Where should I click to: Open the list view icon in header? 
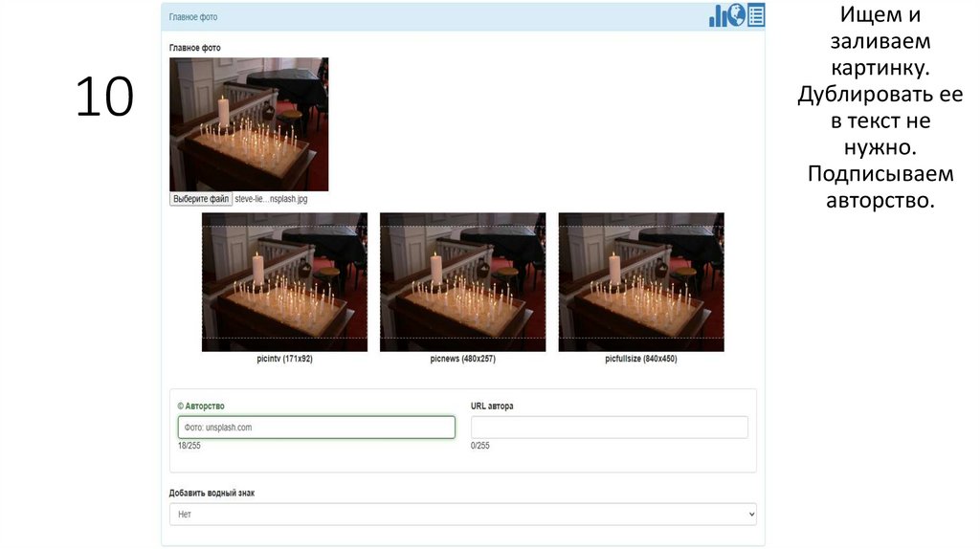(756, 15)
